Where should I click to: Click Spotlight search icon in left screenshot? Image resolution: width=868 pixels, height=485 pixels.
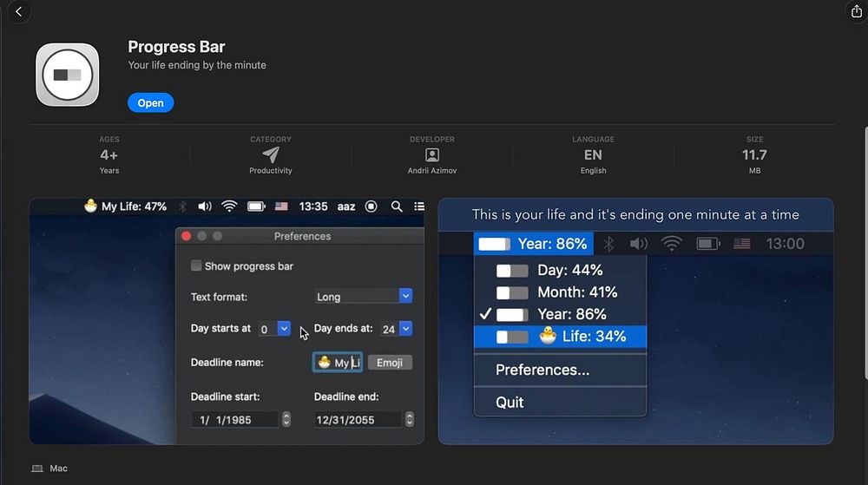397,206
